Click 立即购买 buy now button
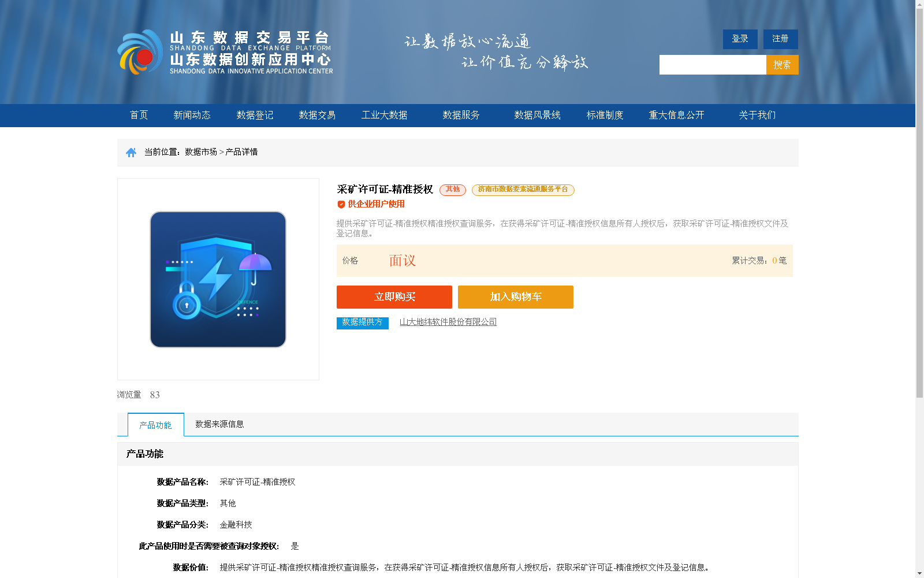924x578 pixels. (x=394, y=297)
